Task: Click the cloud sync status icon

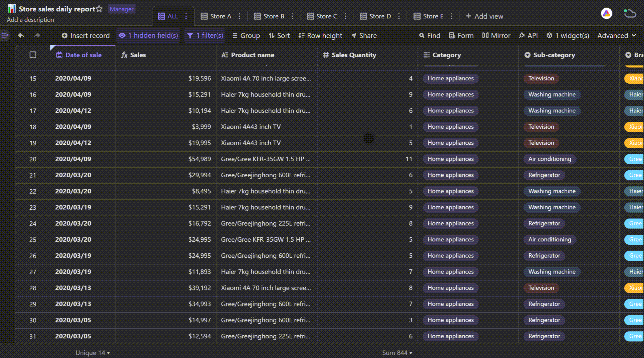Action: coord(630,14)
